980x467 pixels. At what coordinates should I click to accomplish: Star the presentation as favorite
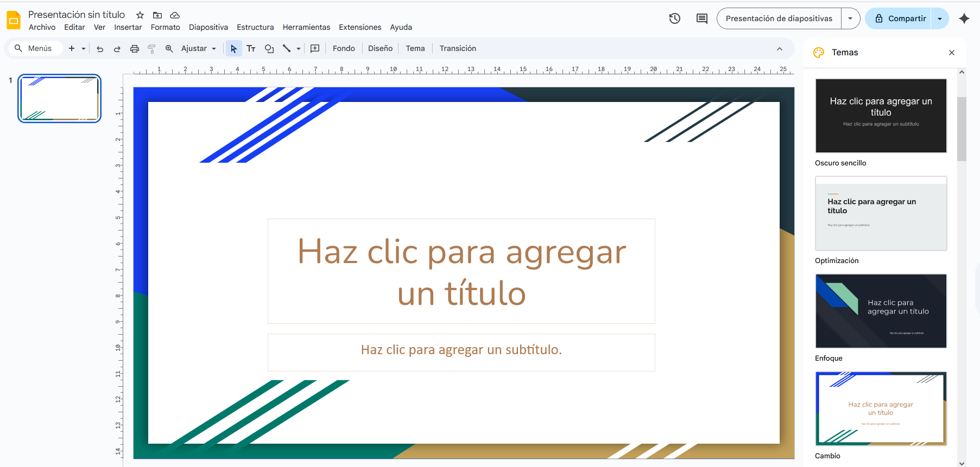click(140, 15)
